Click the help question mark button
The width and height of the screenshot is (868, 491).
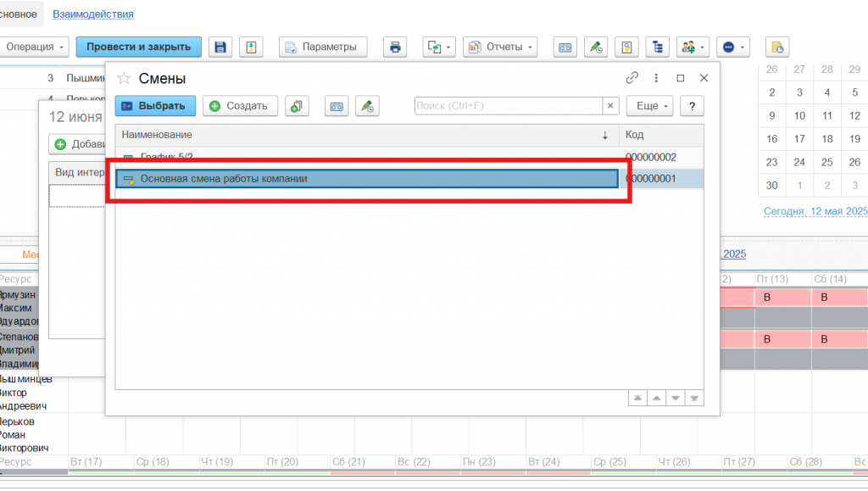coord(693,106)
